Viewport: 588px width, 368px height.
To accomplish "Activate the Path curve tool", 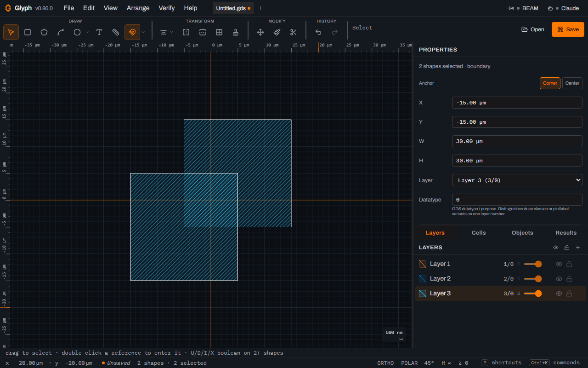I will pos(61,32).
